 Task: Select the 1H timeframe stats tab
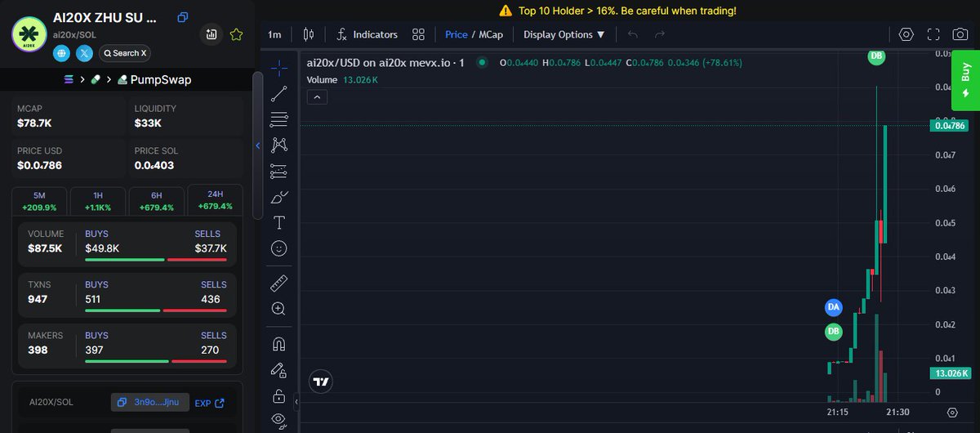click(x=98, y=201)
